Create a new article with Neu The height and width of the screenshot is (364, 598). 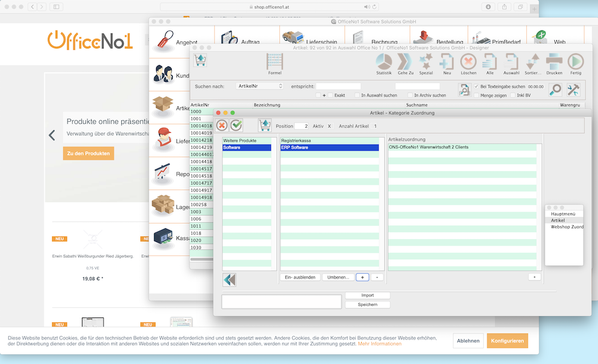tap(447, 62)
